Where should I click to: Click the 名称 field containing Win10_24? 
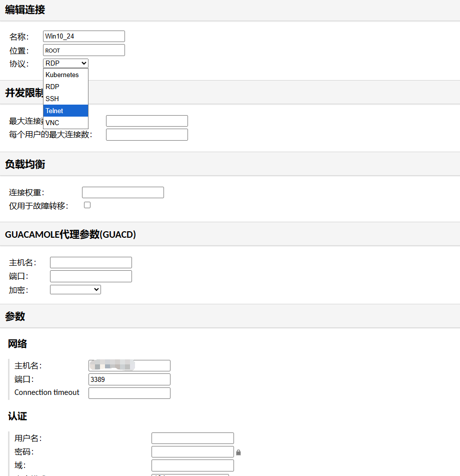(84, 36)
